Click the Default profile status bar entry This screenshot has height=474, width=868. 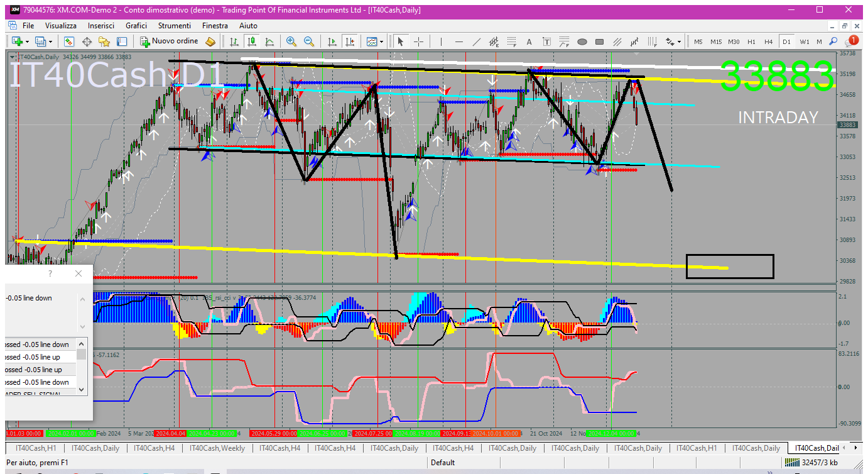point(443,463)
